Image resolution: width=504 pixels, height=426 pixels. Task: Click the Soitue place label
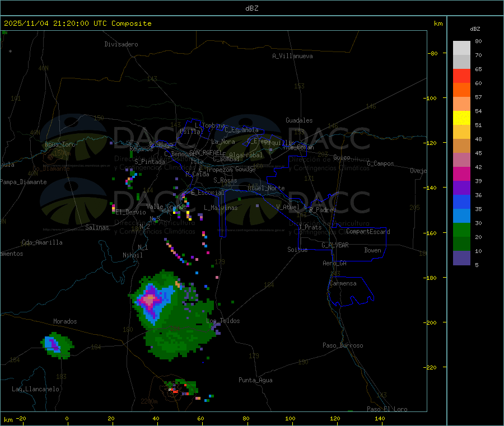point(297,250)
